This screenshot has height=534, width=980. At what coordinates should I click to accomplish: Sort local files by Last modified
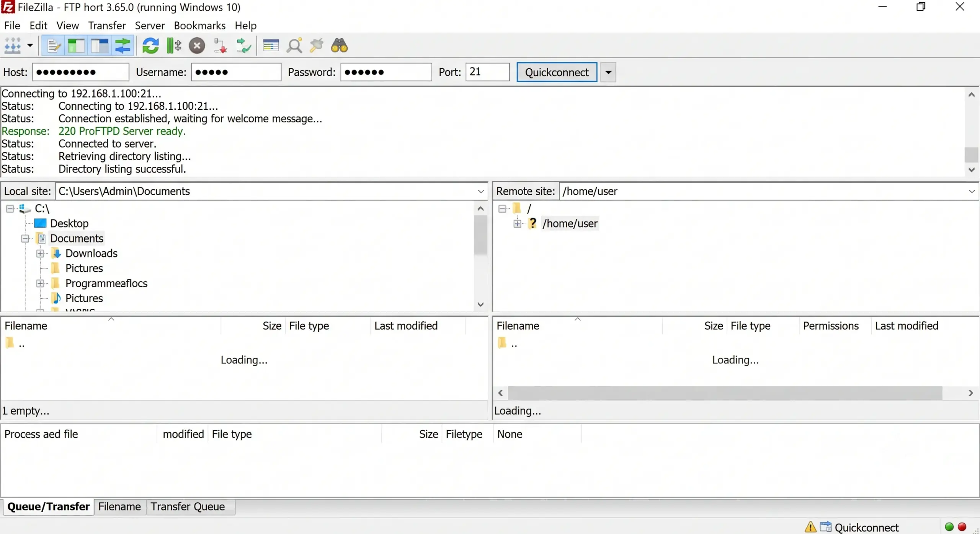click(417, 326)
